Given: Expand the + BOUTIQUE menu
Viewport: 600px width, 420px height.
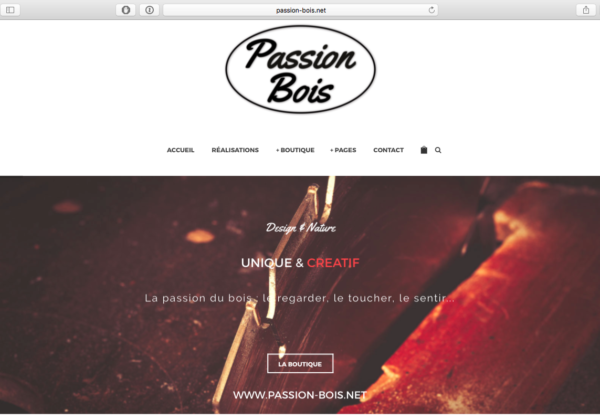Looking at the screenshot, I should coord(295,150).
